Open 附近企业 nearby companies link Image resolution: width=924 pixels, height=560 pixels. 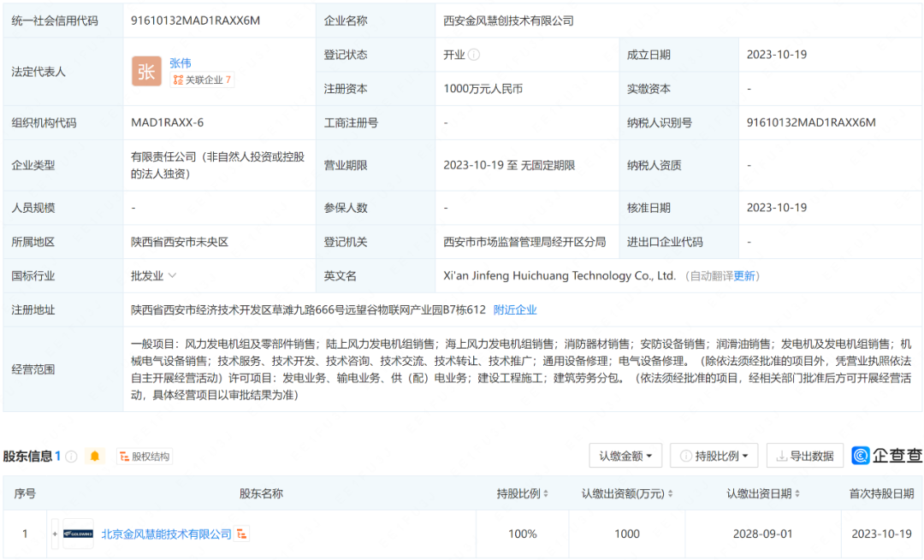(x=515, y=309)
